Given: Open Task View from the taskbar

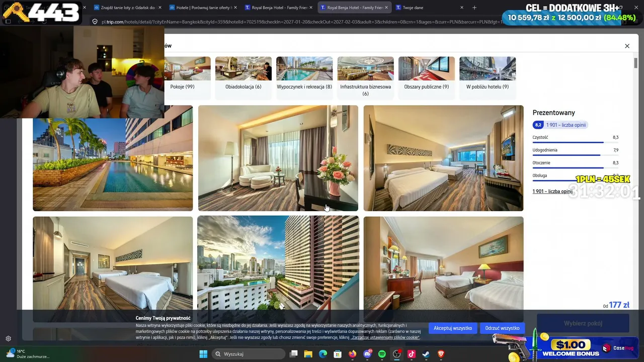Looking at the screenshot, I should coord(294,354).
